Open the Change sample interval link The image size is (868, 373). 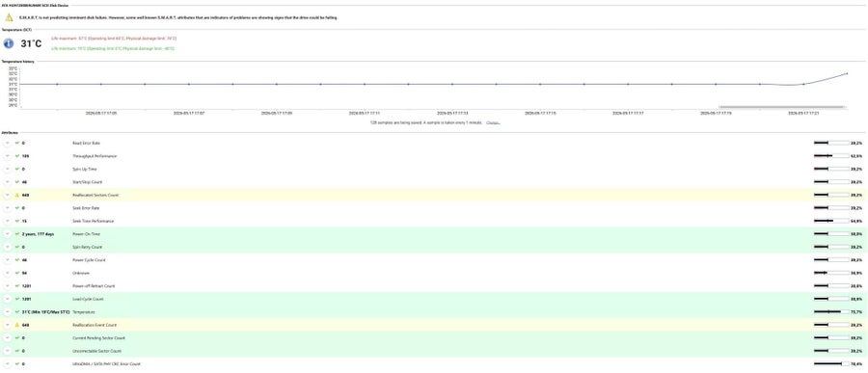point(493,122)
